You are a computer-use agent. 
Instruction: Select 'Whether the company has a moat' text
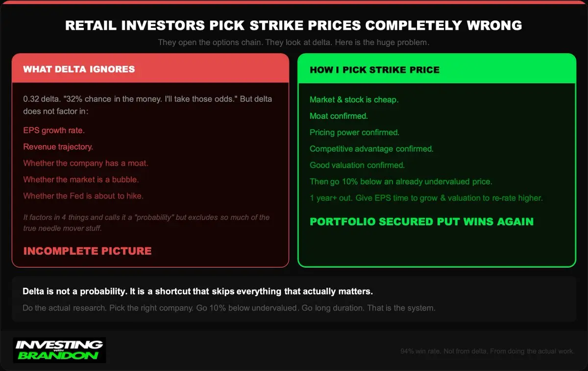click(x=86, y=163)
